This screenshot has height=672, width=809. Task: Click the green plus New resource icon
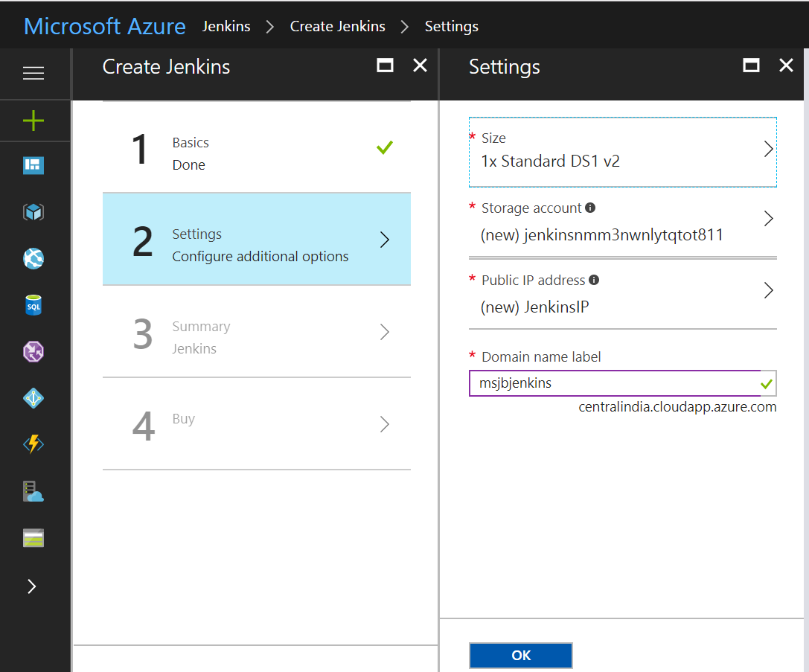[33, 121]
